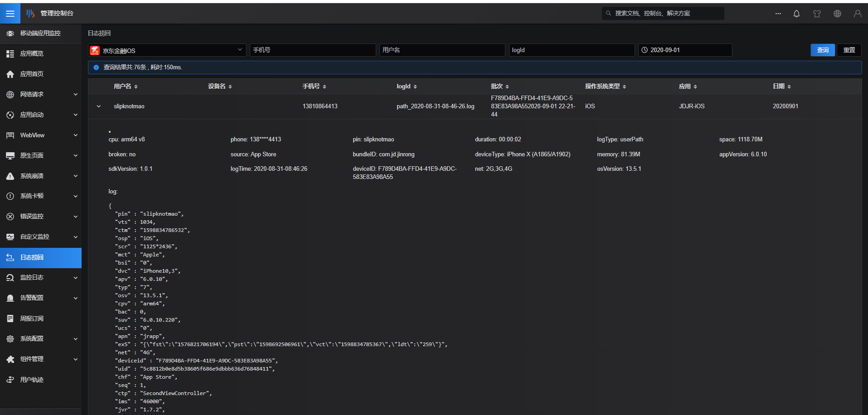Click the 告警配置 bell icon

10,298
